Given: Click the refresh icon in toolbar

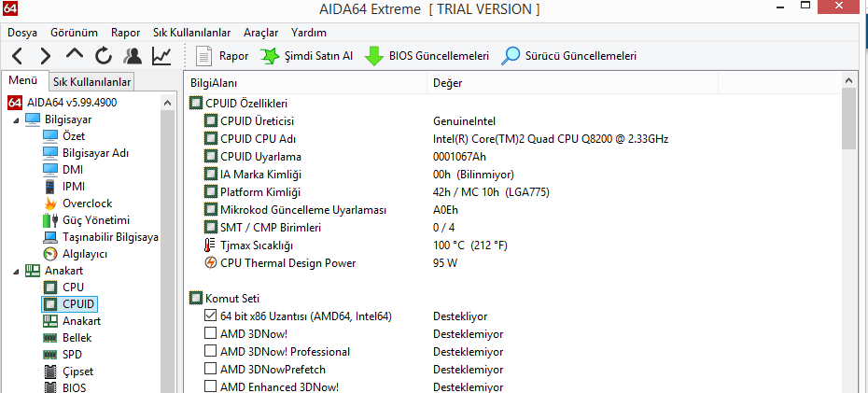Looking at the screenshot, I should point(104,56).
